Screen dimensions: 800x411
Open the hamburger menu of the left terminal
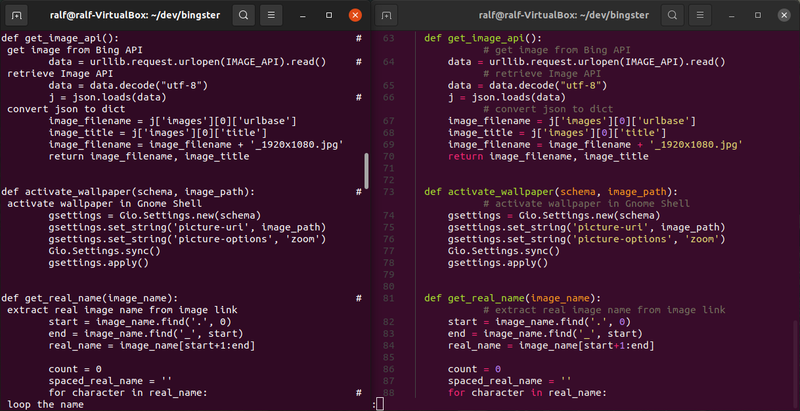coord(271,15)
